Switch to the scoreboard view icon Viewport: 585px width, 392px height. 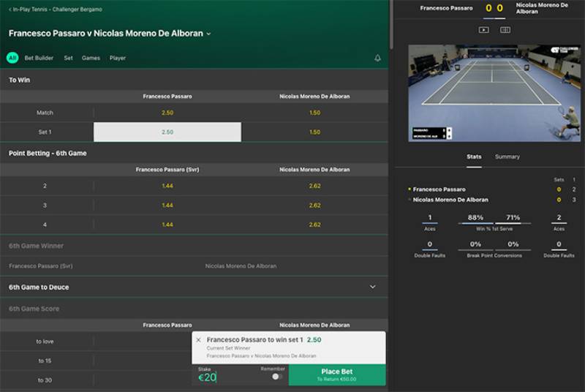coord(505,29)
